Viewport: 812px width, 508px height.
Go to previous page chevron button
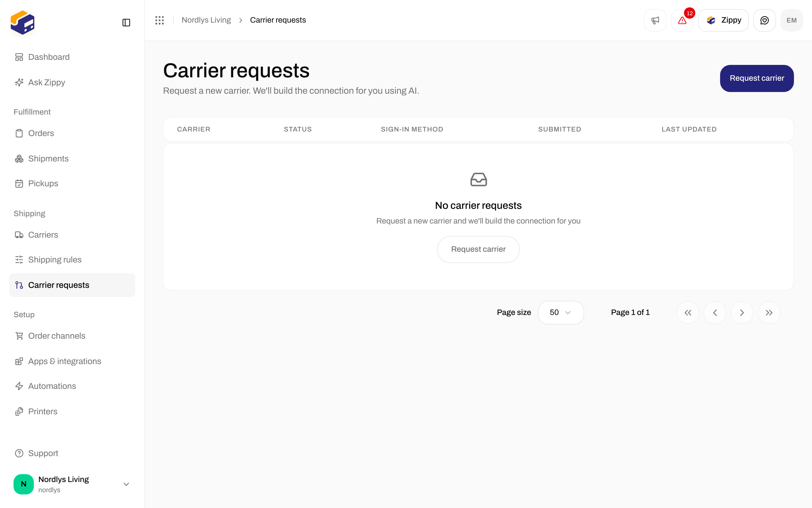coord(715,313)
